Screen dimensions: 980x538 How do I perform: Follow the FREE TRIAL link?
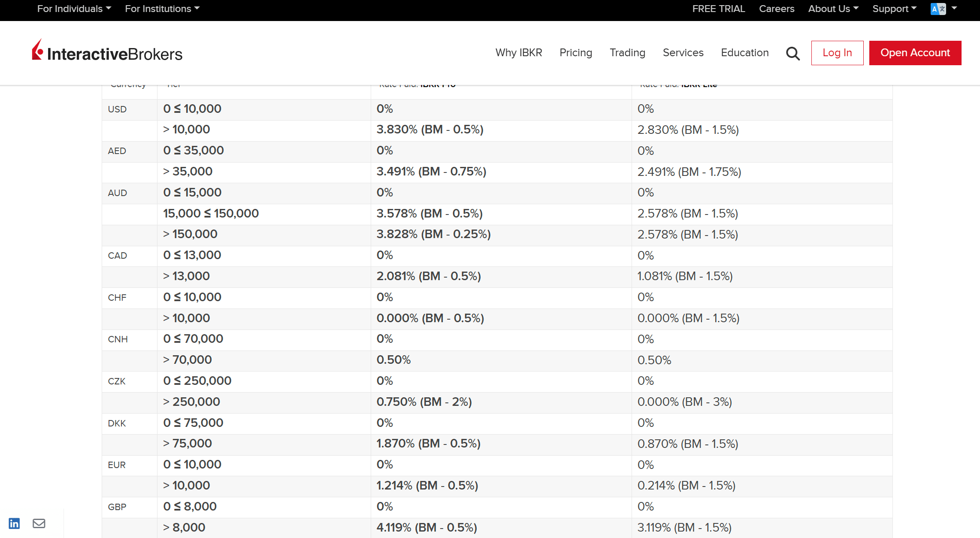[x=718, y=9]
